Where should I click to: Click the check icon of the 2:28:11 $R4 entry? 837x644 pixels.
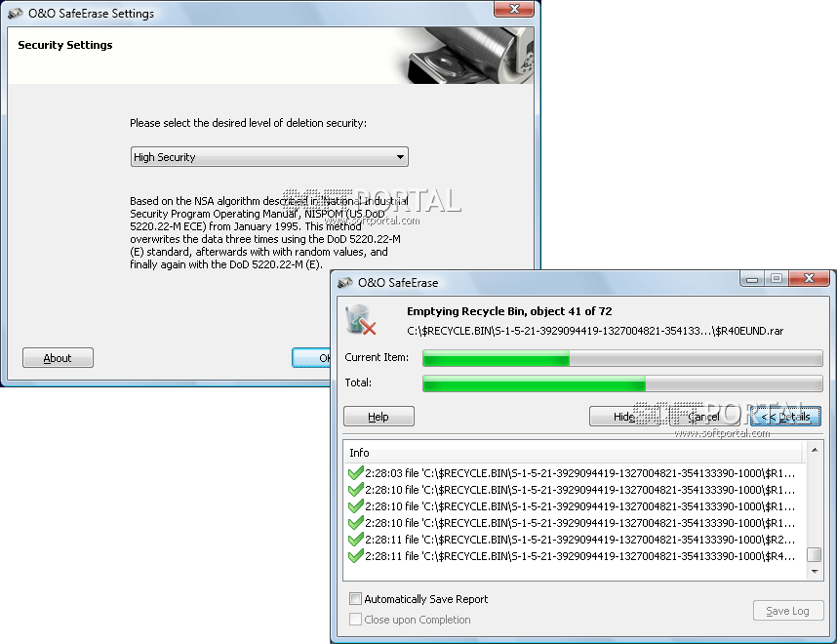tap(355, 556)
